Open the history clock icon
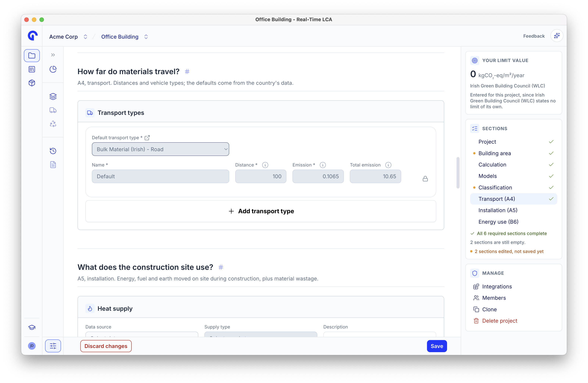This screenshot has width=588, height=383. coord(53,151)
